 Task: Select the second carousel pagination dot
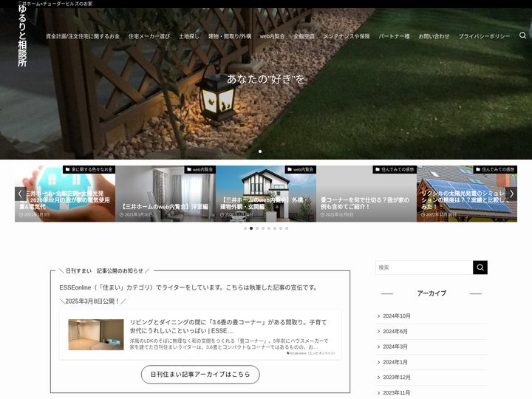pos(251,228)
